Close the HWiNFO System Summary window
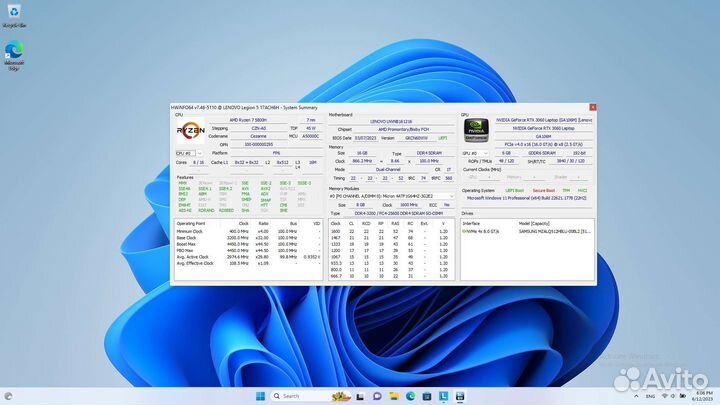720x405 pixels. click(592, 107)
